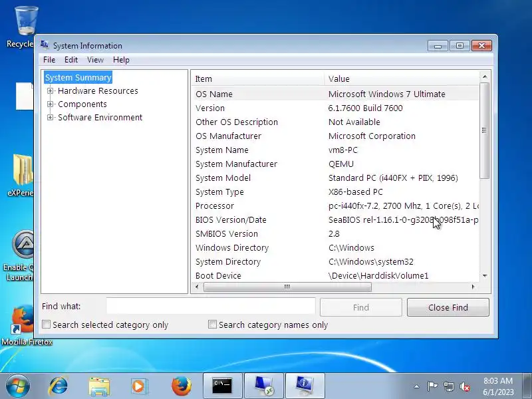Click the System Information taskbar button
Image resolution: width=532 pixels, height=399 pixels.
click(305, 386)
